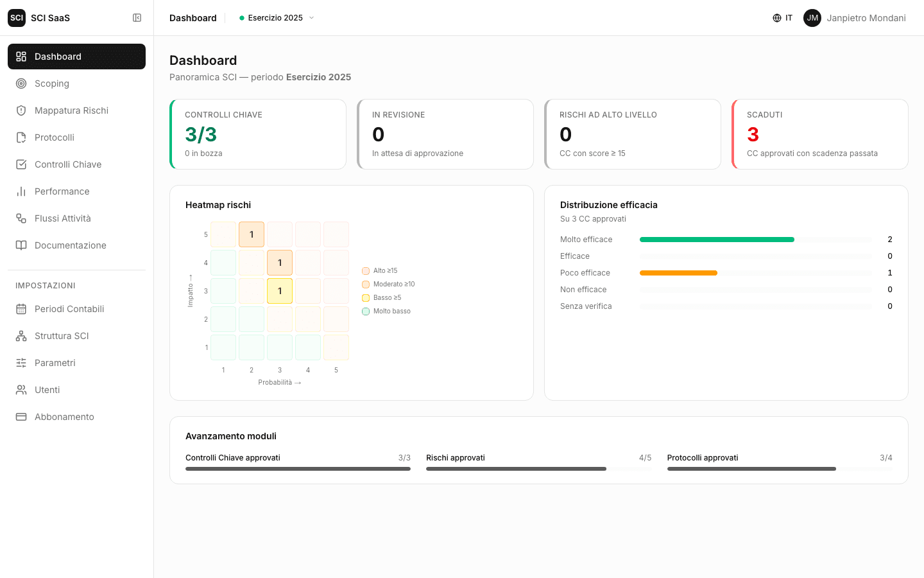Click the Performance bar chart icon

tap(21, 191)
